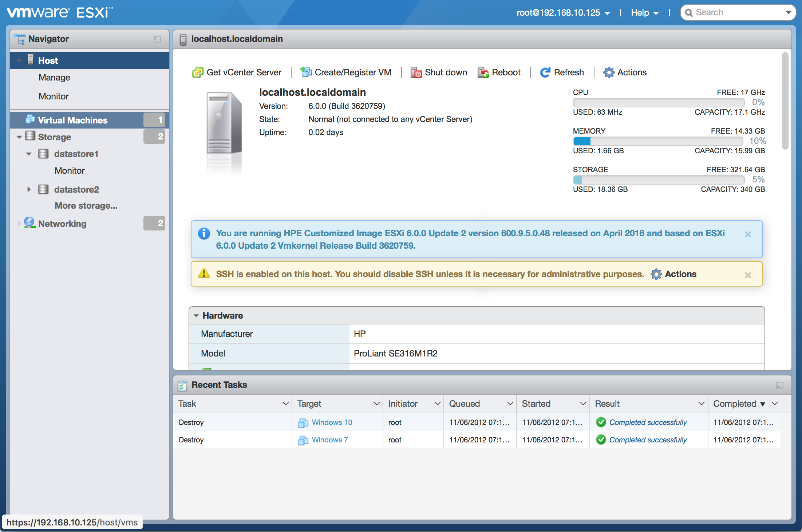Click the blue info icon in banner
This screenshot has height=532, width=802.
pyautogui.click(x=204, y=233)
